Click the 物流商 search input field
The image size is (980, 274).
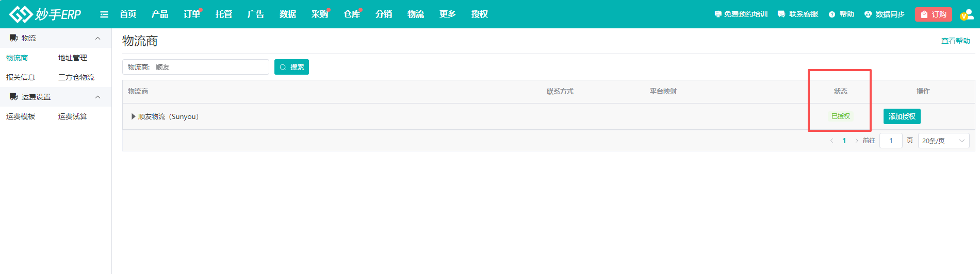point(195,67)
